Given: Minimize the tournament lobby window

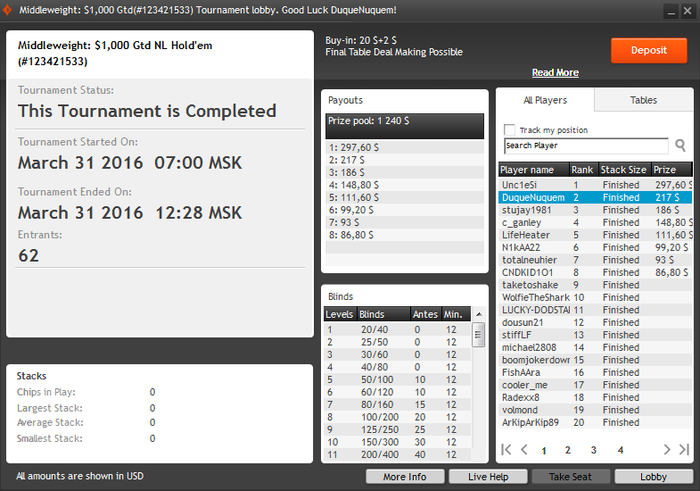Looking at the screenshot, I should click(x=671, y=11).
